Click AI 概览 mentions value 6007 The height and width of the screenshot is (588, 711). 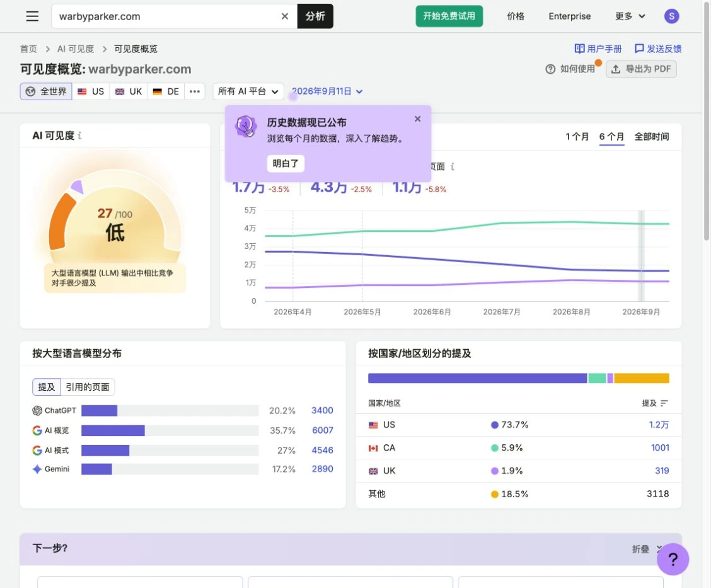tap(322, 430)
